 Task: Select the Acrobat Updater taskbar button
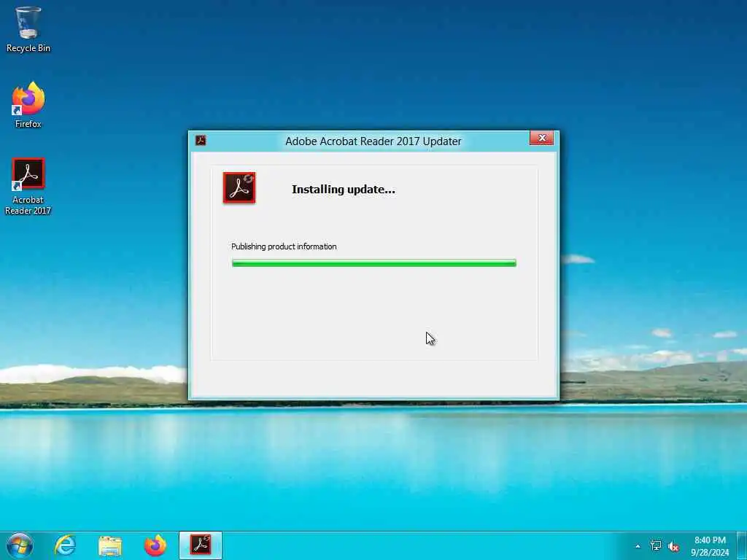click(201, 545)
